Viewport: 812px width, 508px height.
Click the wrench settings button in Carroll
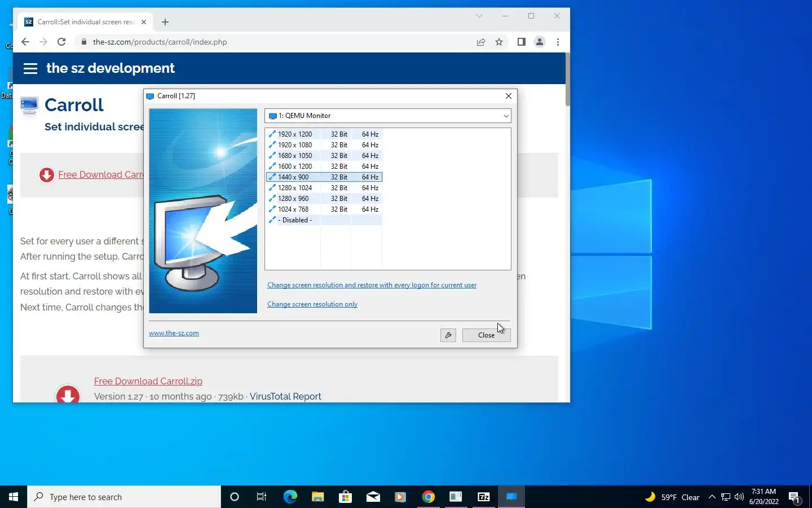coord(448,335)
